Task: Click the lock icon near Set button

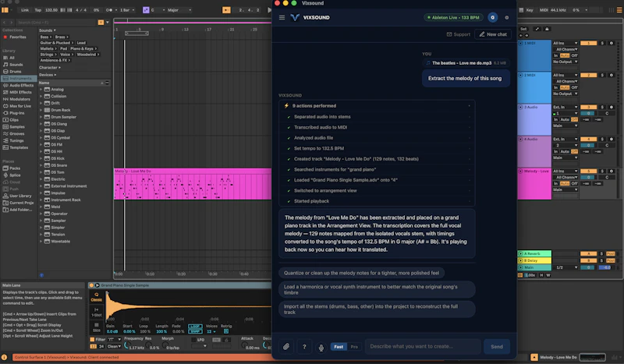Action: 547,29
